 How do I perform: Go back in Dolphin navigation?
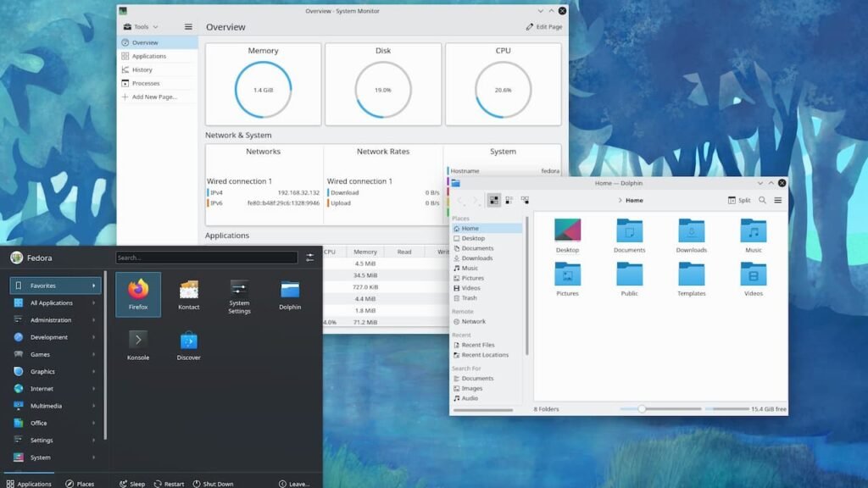point(460,200)
